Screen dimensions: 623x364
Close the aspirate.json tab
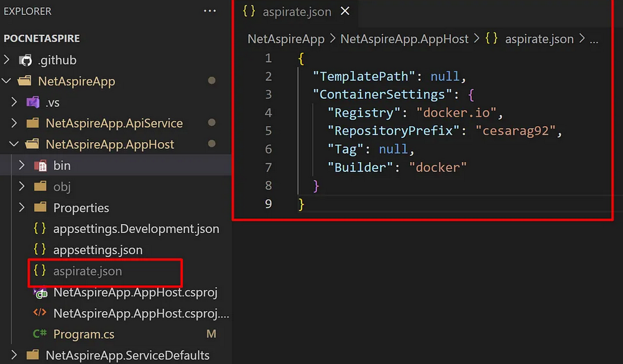[x=345, y=11]
